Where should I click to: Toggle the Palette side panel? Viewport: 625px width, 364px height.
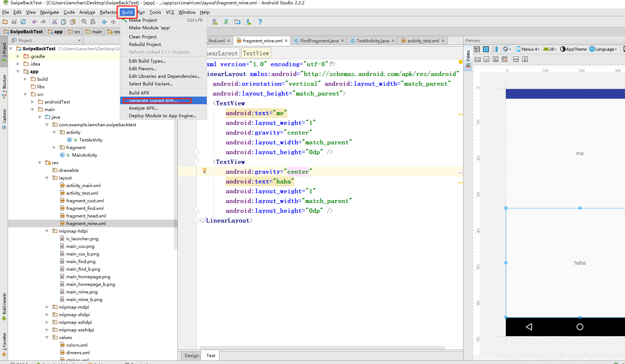(468, 58)
